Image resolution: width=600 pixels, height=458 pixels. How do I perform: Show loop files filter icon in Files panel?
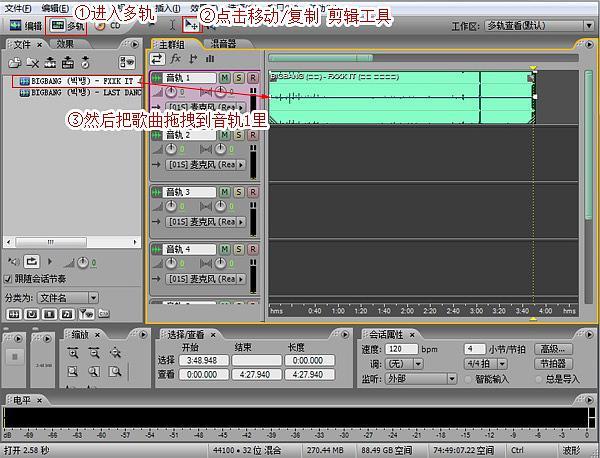pyautogui.click(x=31, y=314)
